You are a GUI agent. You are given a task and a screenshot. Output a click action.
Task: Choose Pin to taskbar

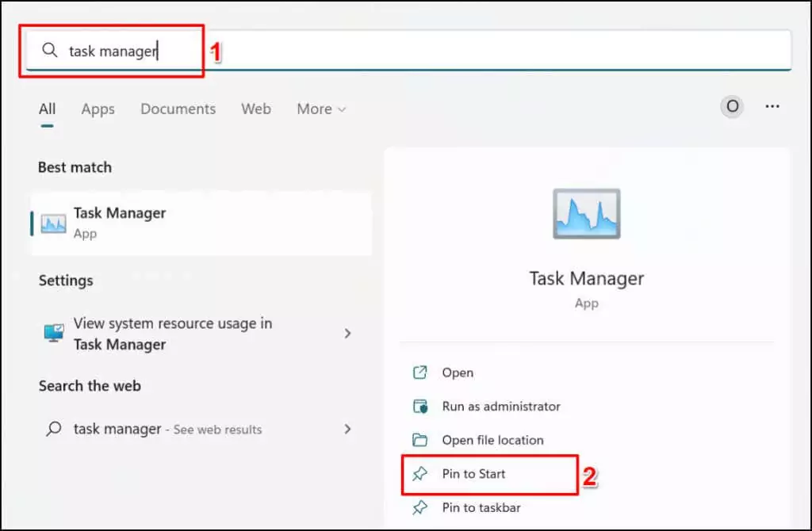481,507
